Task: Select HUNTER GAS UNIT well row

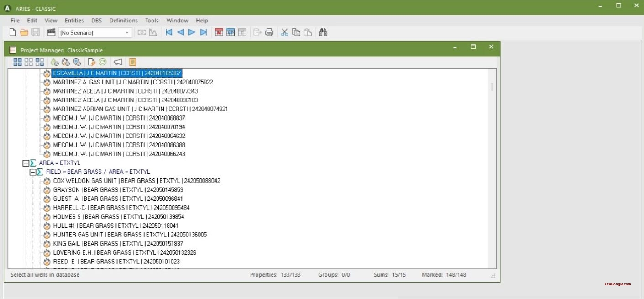Action: pos(130,235)
